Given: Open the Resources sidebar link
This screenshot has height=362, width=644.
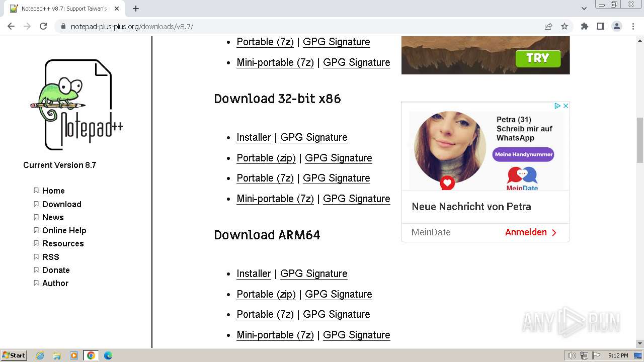Looking at the screenshot, I should [x=63, y=243].
